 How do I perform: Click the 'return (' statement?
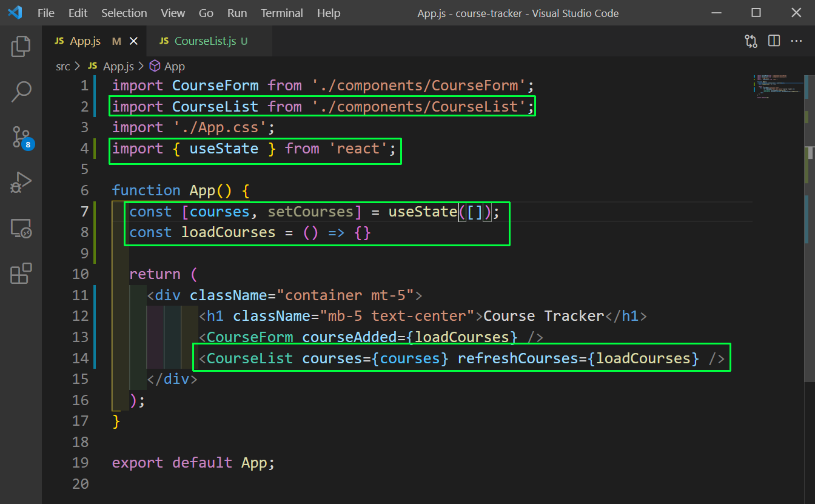click(x=164, y=274)
